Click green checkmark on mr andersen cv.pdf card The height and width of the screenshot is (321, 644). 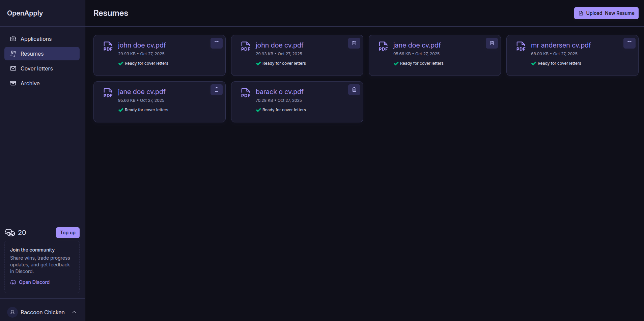coord(534,63)
